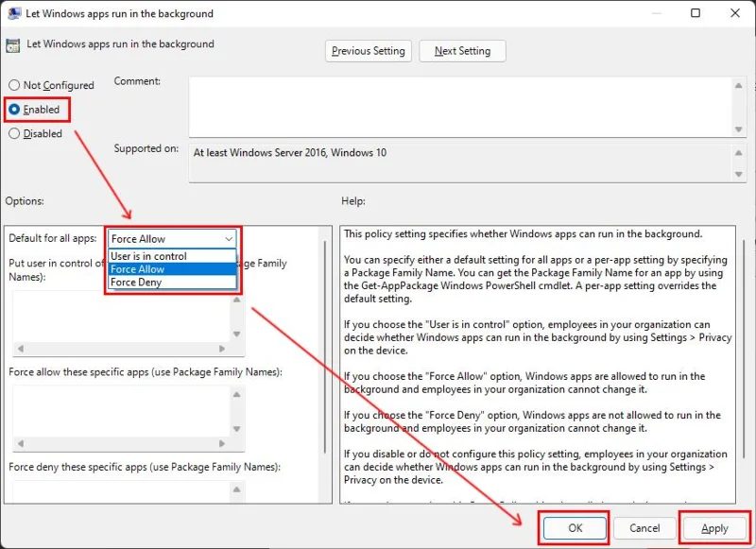
Task: Click the Help text first paragraph
Action: [x=524, y=233]
